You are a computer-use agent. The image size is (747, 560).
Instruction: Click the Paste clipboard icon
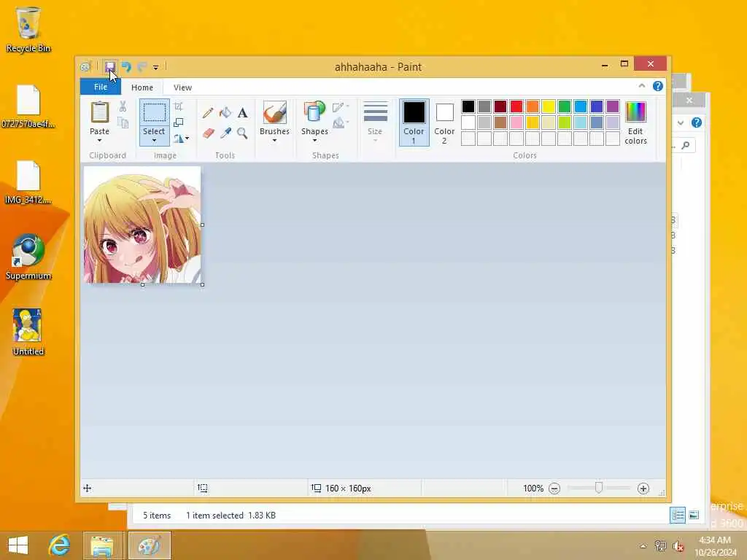[x=99, y=113]
